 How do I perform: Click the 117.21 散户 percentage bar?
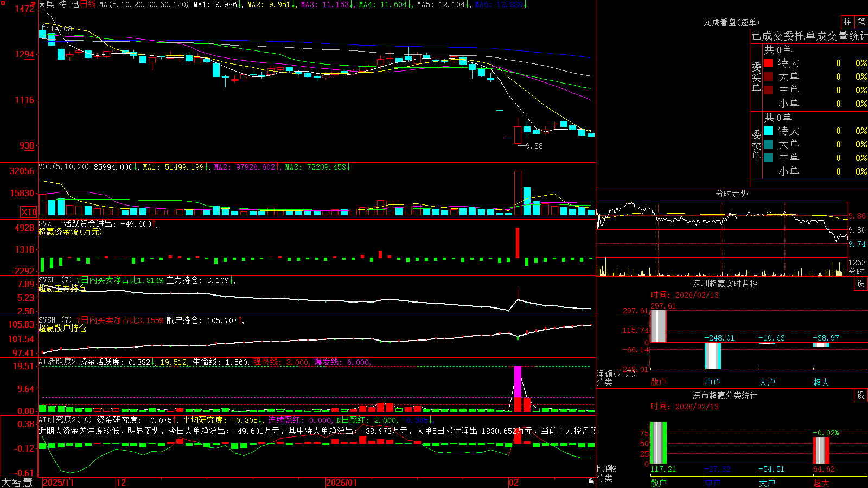point(659,443)
